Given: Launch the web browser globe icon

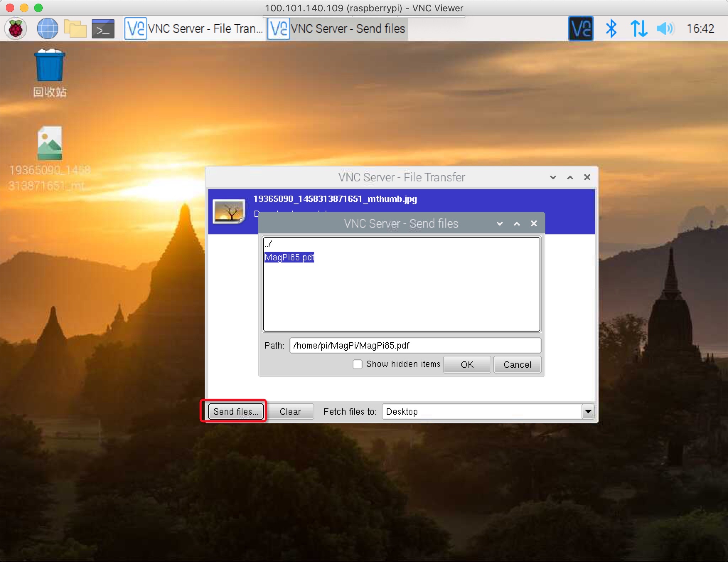Looking at the screenshot, I should [47, 28].
